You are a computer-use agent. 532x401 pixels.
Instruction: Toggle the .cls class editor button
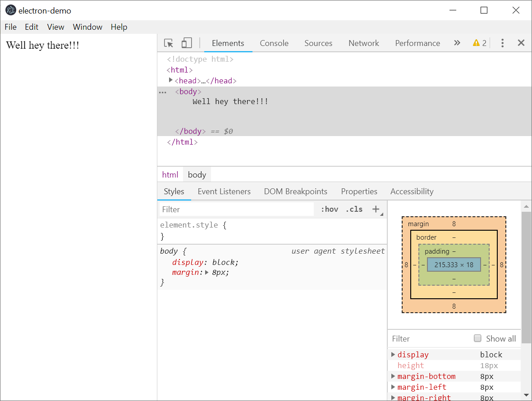click(x=354, y=209)
